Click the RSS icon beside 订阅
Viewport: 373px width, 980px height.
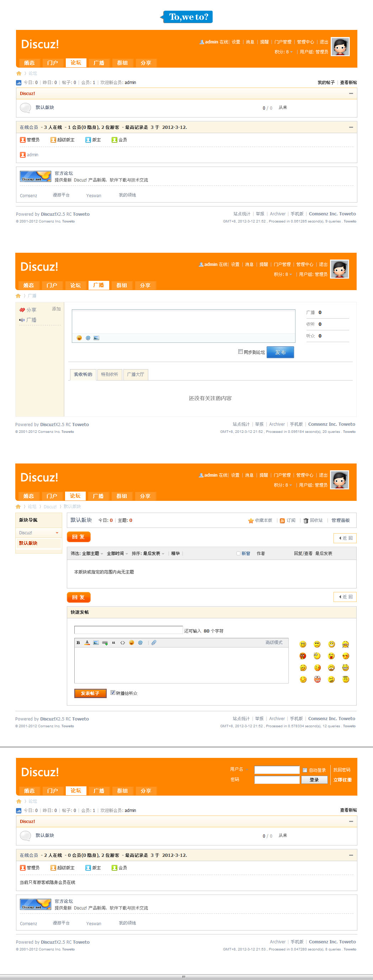click(x=282, y=521)
